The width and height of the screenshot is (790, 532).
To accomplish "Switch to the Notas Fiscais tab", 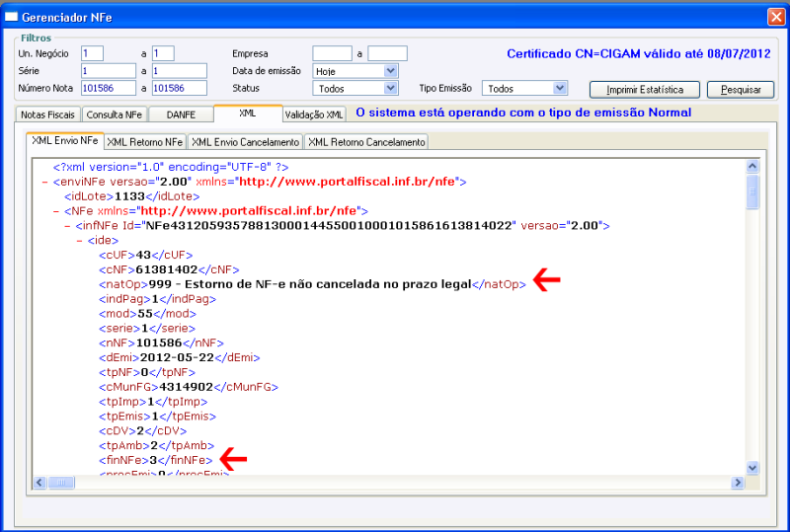I will (x=47, y=114).
